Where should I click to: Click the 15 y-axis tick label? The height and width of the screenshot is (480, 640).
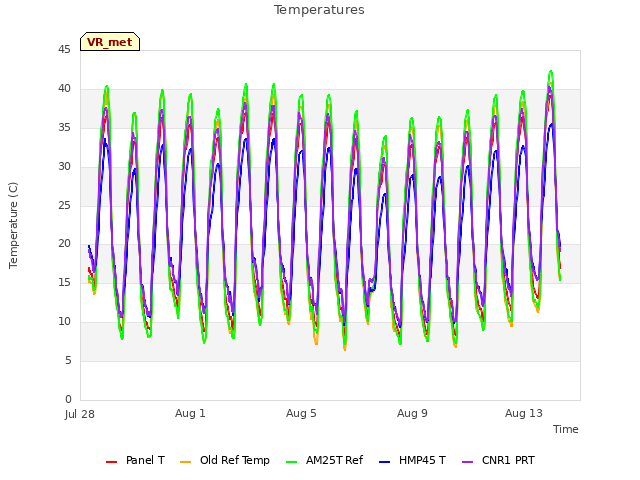64,282
